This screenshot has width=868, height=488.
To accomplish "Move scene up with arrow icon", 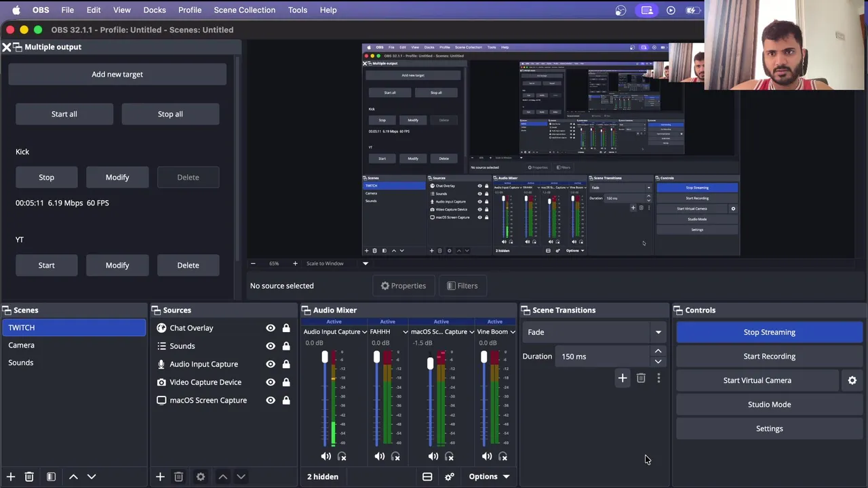I will [x=73, y=476].
